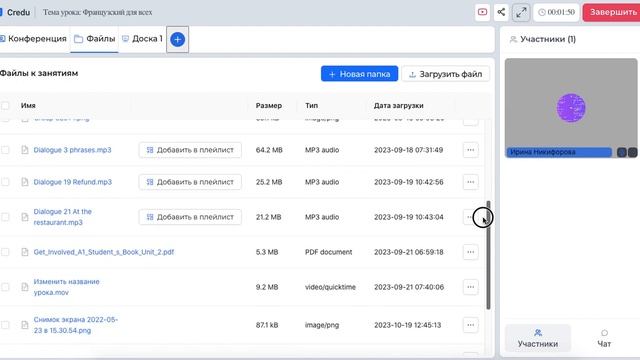The height and width of the screenshot is (360, 640).
Task: Check the box for Снимок экрана png
Action: [x=5, y=325]
